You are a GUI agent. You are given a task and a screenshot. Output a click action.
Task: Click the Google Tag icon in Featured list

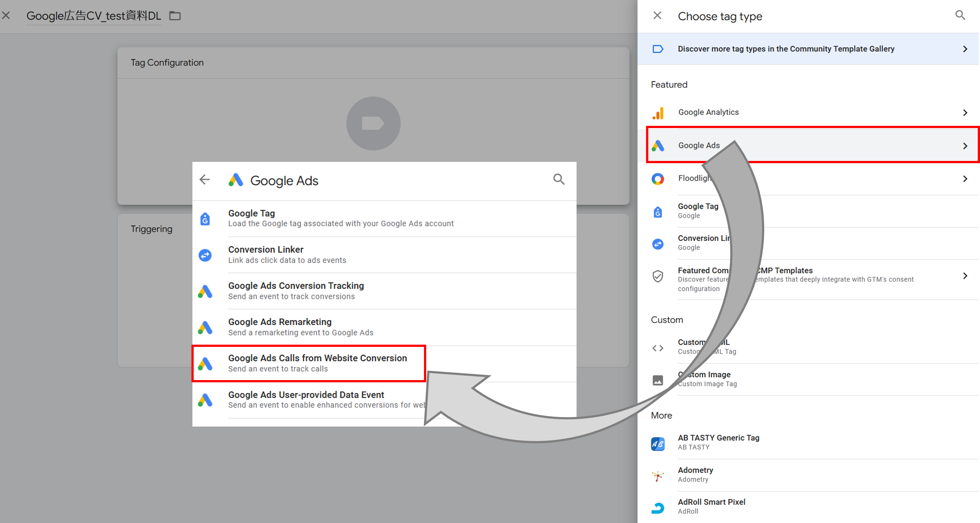coord(658,212)
